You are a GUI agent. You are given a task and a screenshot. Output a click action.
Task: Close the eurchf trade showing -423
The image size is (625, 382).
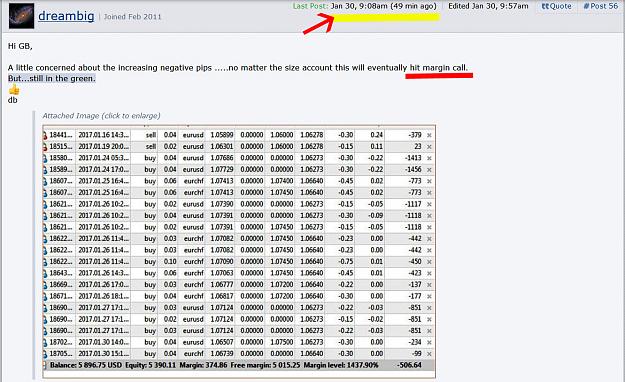pyautogui.click(x=429, y=274)
